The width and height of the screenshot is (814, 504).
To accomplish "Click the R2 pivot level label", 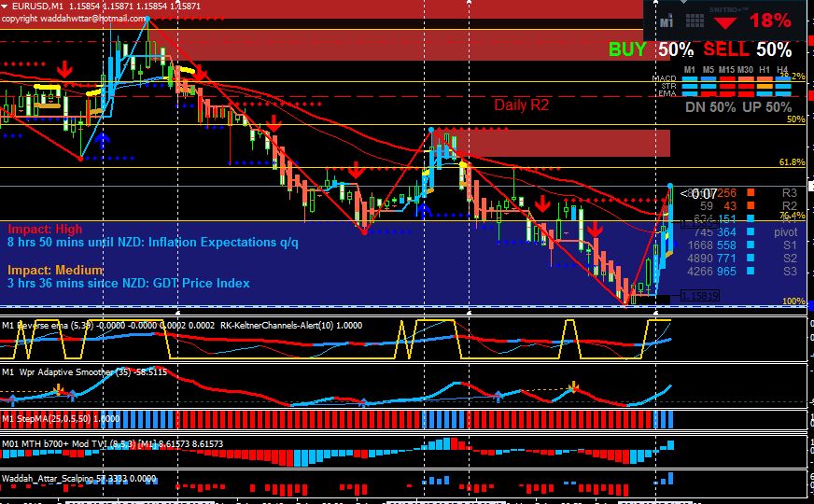I will (x=789, y=206).
